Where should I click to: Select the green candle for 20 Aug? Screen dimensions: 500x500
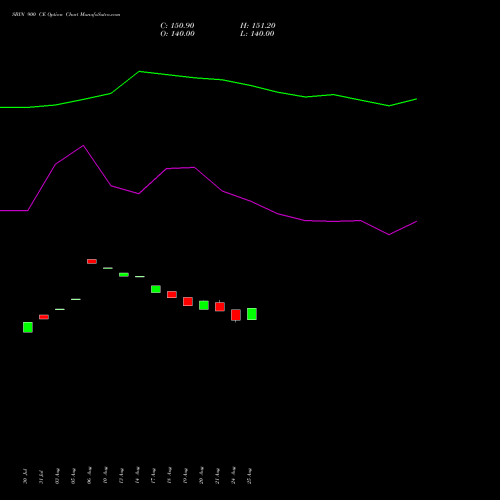point(204,305)
